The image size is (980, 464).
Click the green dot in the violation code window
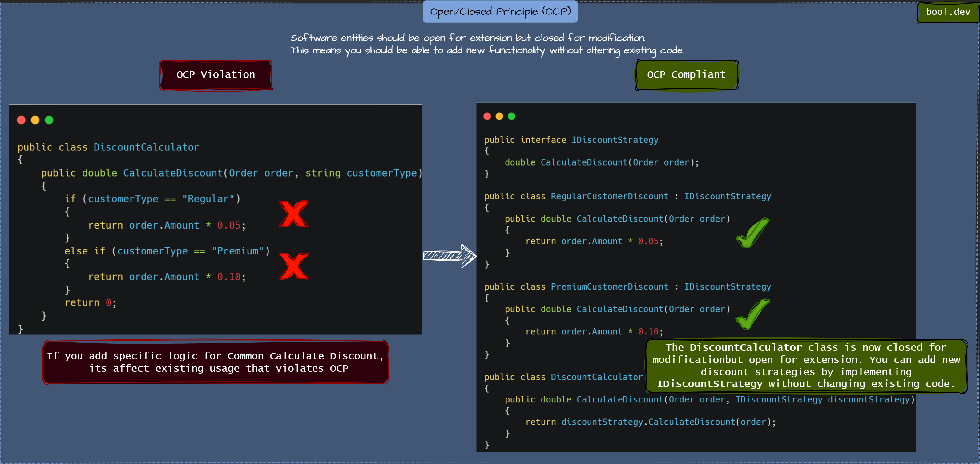tap(49, 120)
